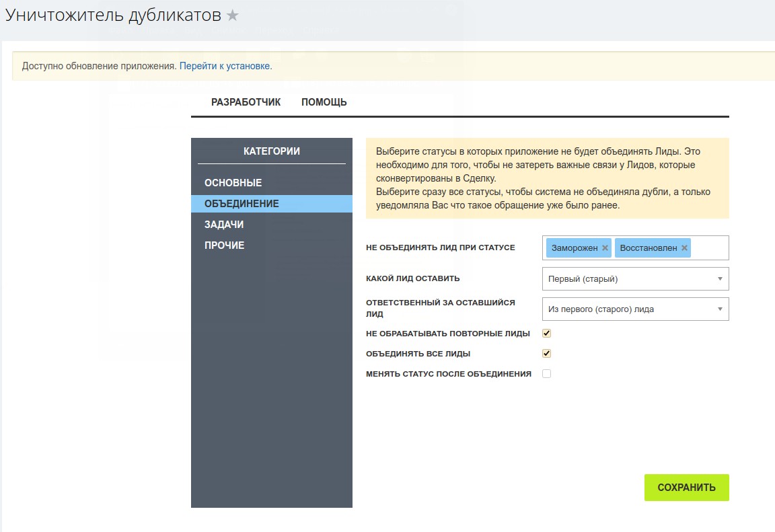Select the Объединение category

[x=241, y=204]
